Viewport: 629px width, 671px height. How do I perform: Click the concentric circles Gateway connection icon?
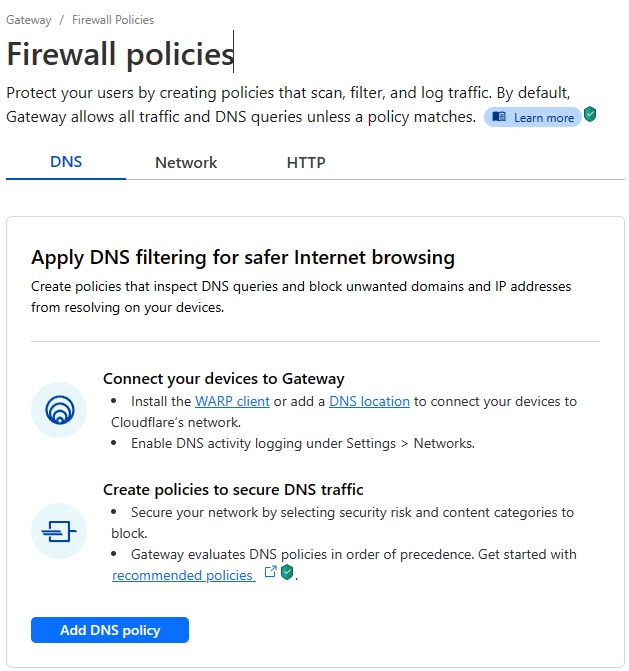click(59, 410)
